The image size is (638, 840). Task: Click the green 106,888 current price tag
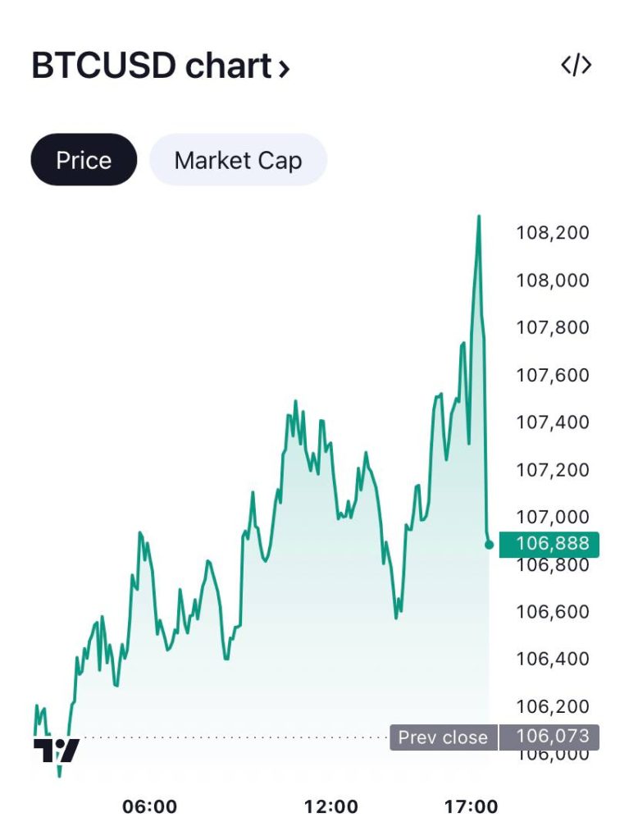coord(552,544)
